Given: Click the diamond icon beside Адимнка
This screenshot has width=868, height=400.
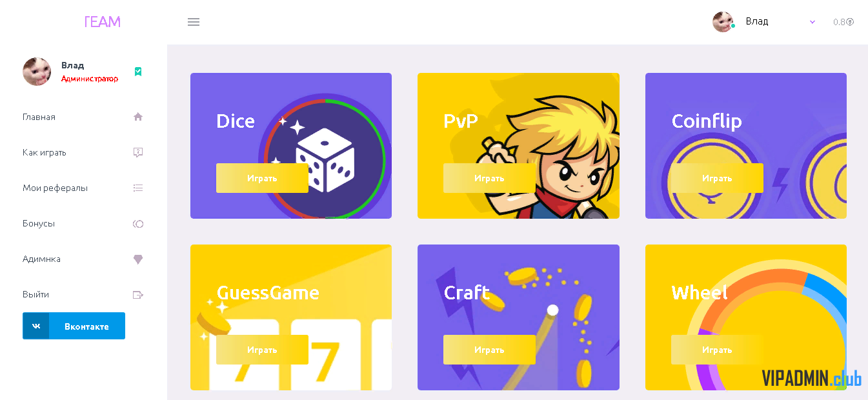Looking at the screenshot, I should [138, 259].
